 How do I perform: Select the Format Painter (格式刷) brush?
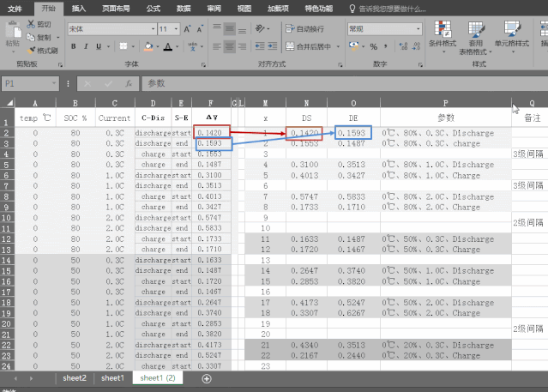click(x=30, y=51)
